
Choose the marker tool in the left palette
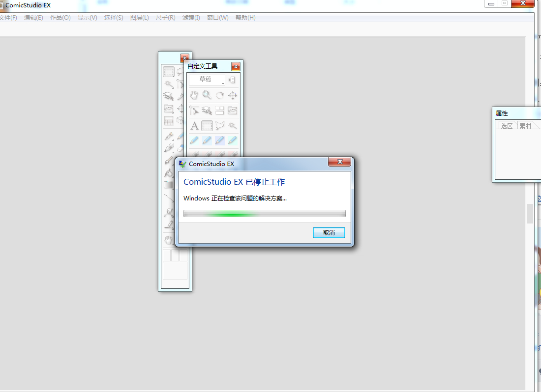pos(169,148)
